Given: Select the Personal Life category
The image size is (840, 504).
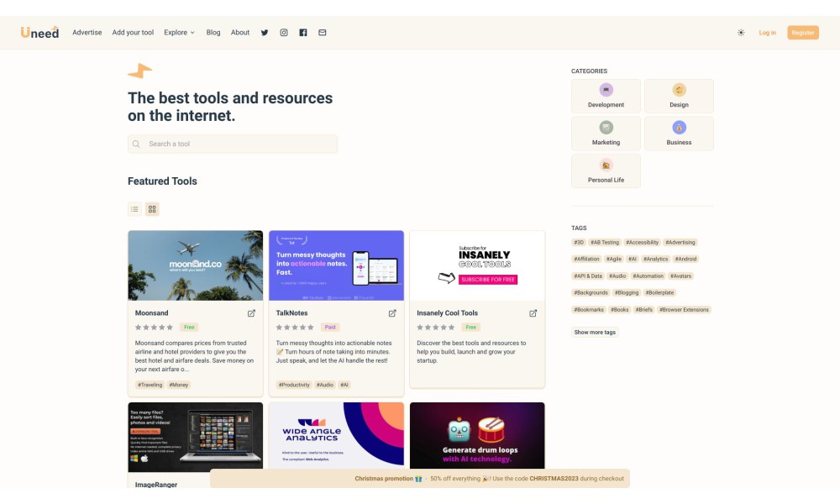Looking at the screenshot, I should 606,171.
